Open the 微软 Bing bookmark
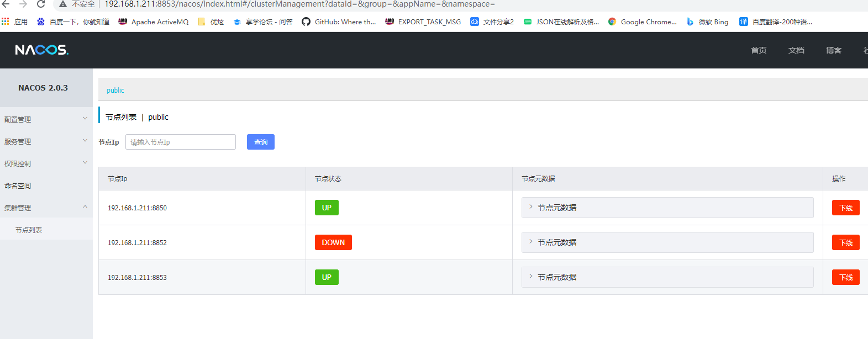868x339 pixels. click(707, 22)
